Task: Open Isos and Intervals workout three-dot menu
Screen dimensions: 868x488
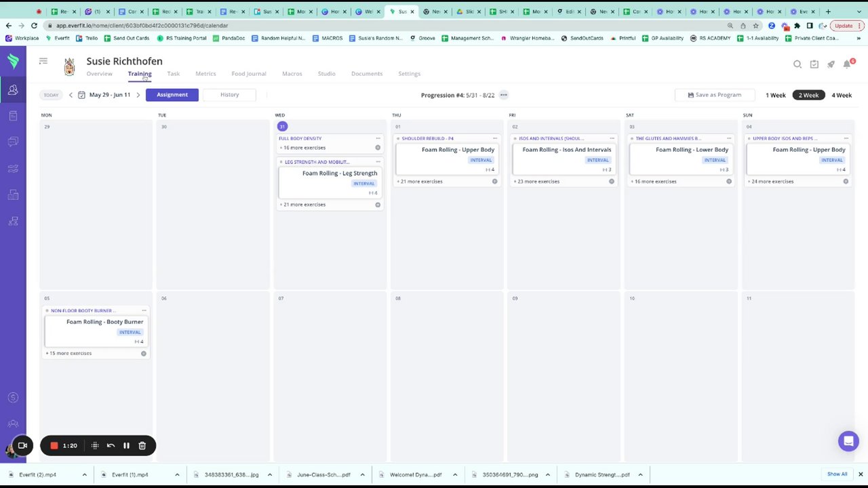Action: coord(612,138)
